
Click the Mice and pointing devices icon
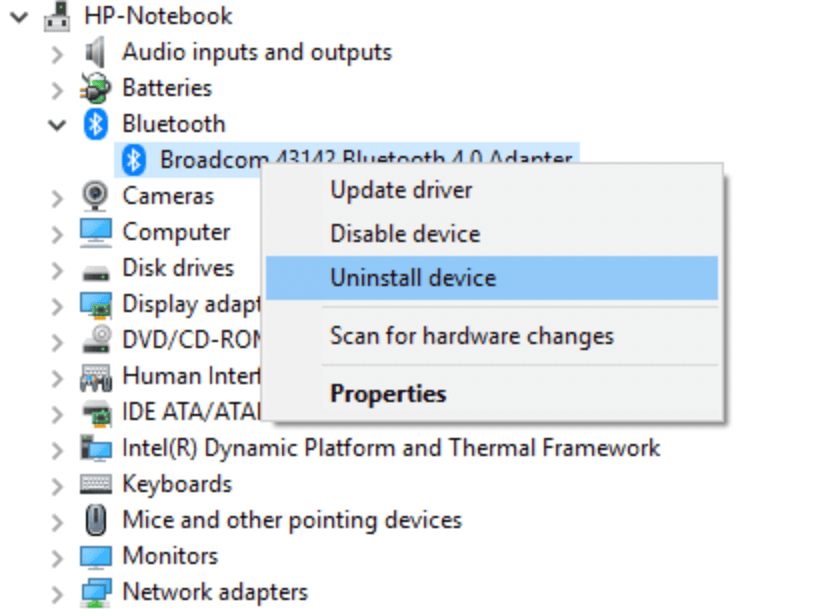[x=97, y=520]
